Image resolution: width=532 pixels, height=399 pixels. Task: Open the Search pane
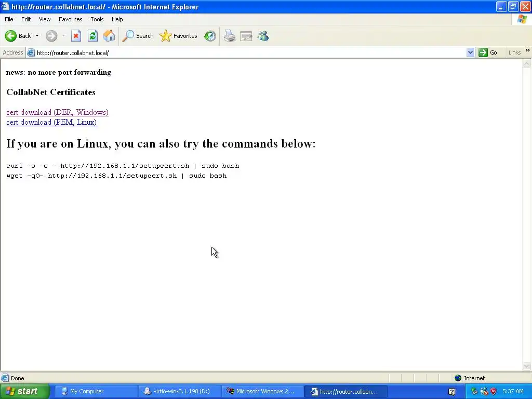138,36
